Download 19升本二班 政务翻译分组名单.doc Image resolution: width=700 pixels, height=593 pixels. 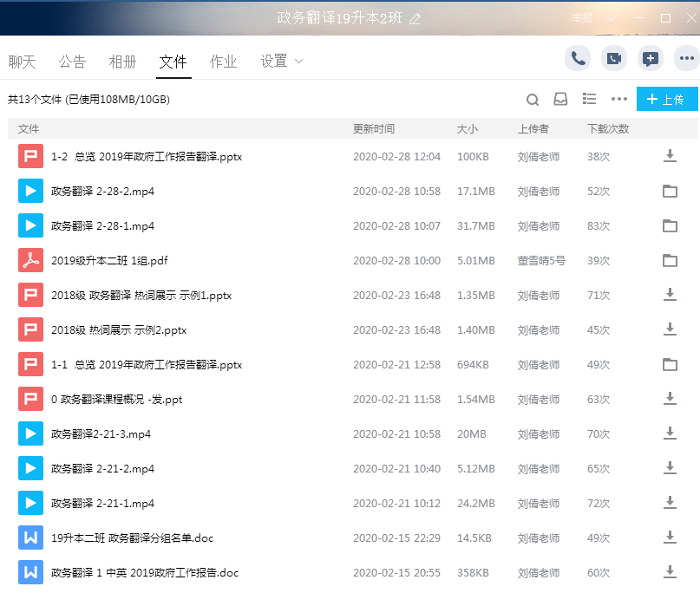(x=669, y=538)
